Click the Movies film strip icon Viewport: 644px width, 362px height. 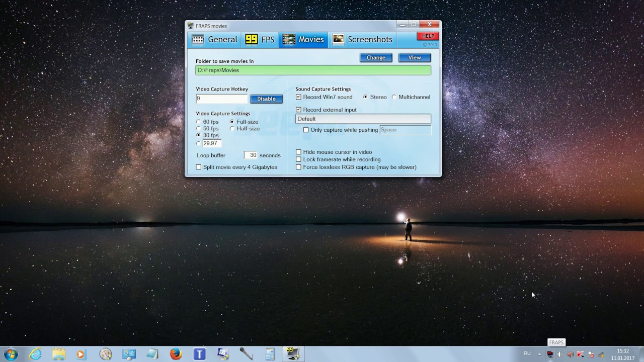(x=289, y=40)
